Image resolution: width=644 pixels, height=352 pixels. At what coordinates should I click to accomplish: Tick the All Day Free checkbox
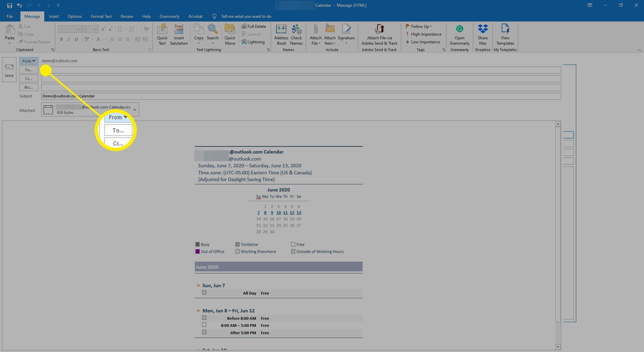[x=204, y=293]
